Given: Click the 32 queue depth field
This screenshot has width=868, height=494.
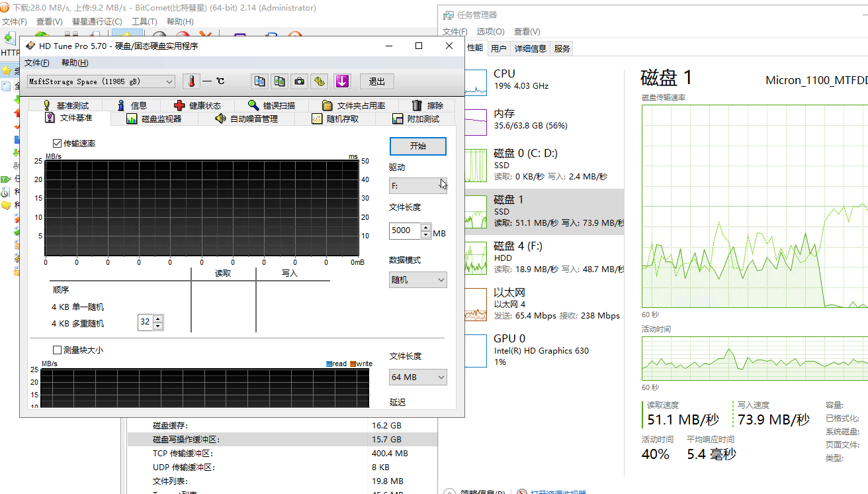Looking at the screenshot, I should 145,322.
